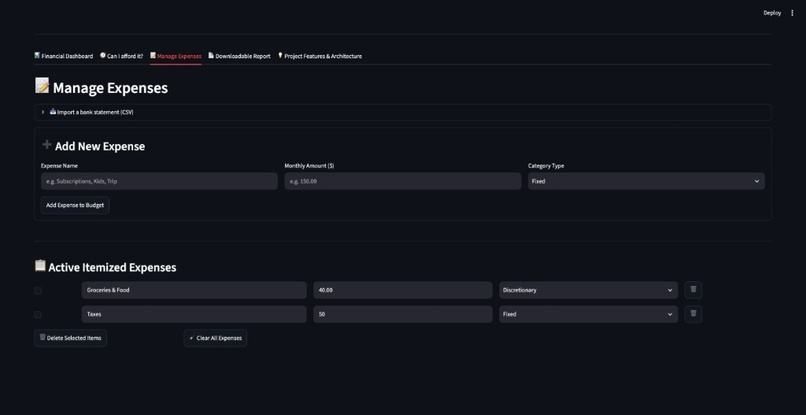Open the three-dot main menu
806x415 pixels.
click(792, 13)
